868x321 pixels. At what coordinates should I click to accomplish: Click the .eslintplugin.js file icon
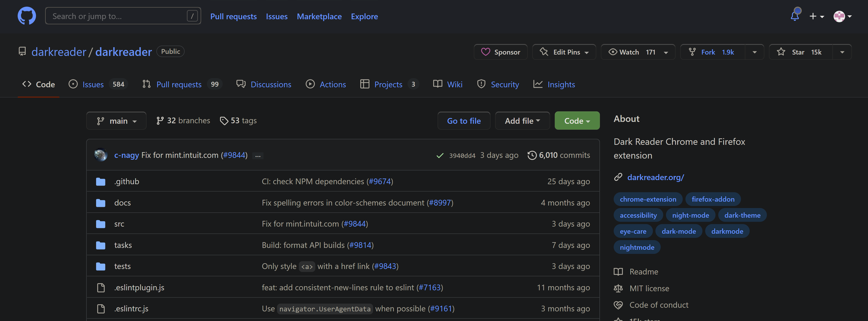point(101,287)
